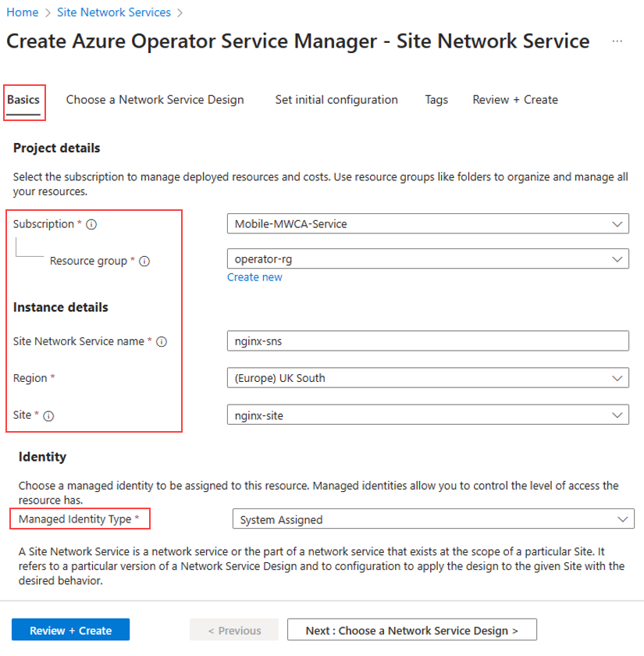Open the Site dropdown showing nginx-site
The height and width of the screenshot is (656, 644).
click(427, 415)
